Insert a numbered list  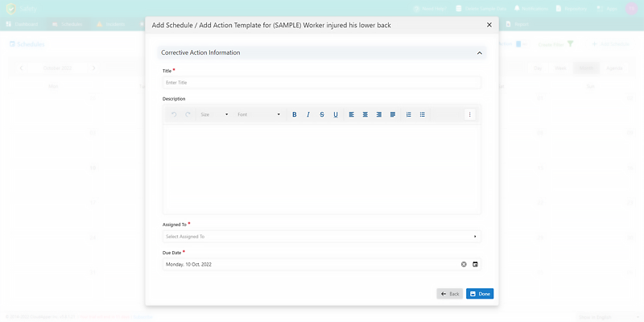[409, 114]
